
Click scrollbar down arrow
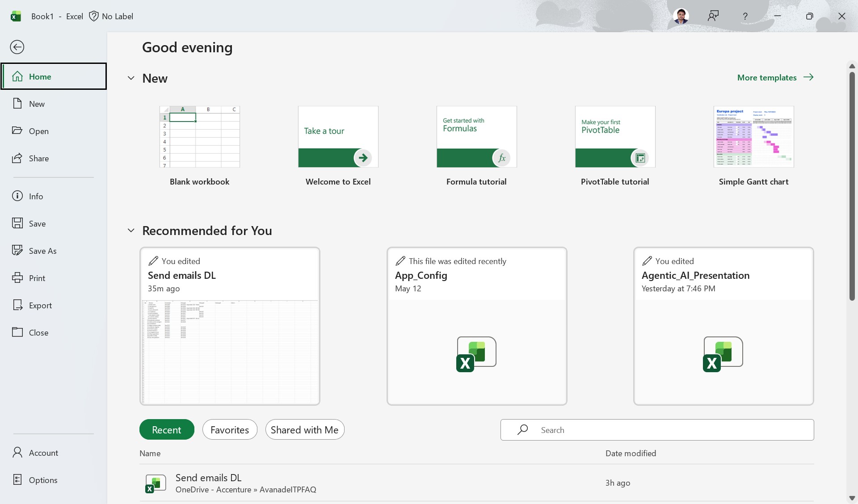[852, 498]
